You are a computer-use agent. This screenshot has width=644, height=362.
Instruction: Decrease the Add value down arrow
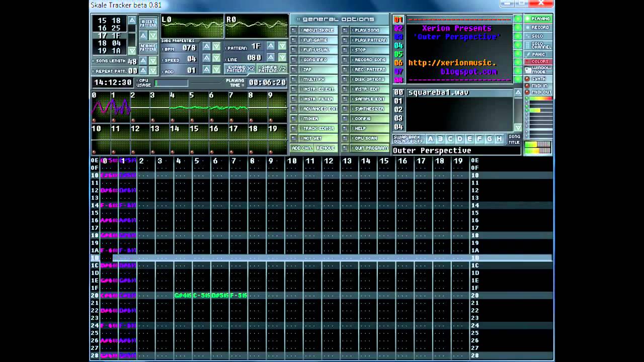pos(216,70)
